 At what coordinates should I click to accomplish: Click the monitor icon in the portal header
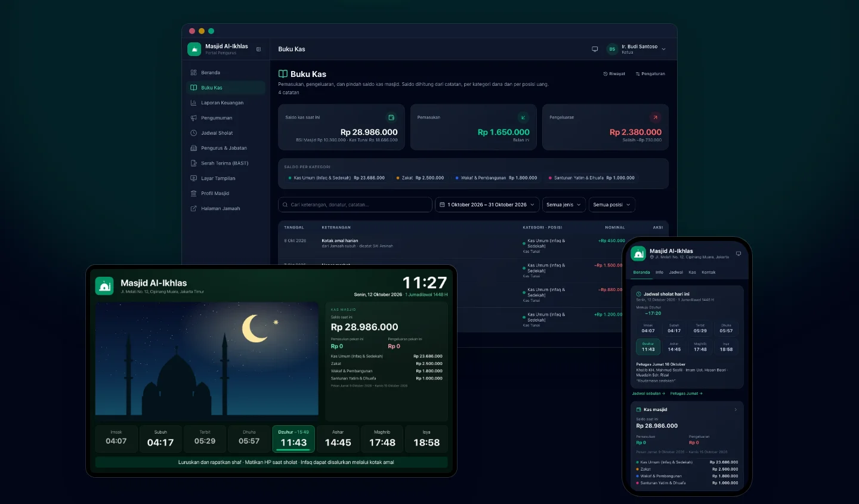point(595,49)
